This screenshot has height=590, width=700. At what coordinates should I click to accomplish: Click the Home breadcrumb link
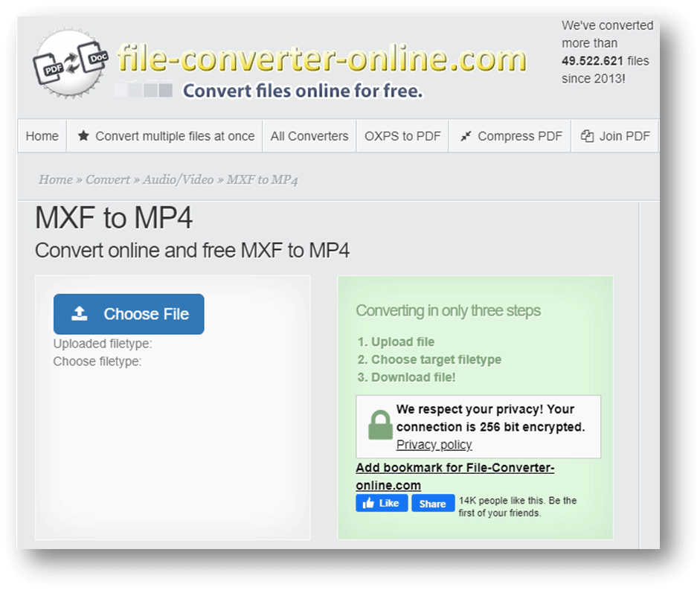click(x=55, y=179)
